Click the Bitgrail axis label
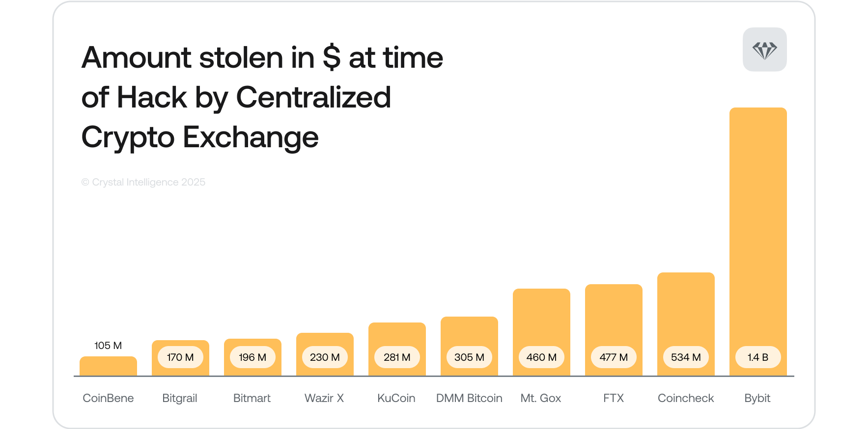The height and width of the screenshot is (429, 868). [180, 398]
